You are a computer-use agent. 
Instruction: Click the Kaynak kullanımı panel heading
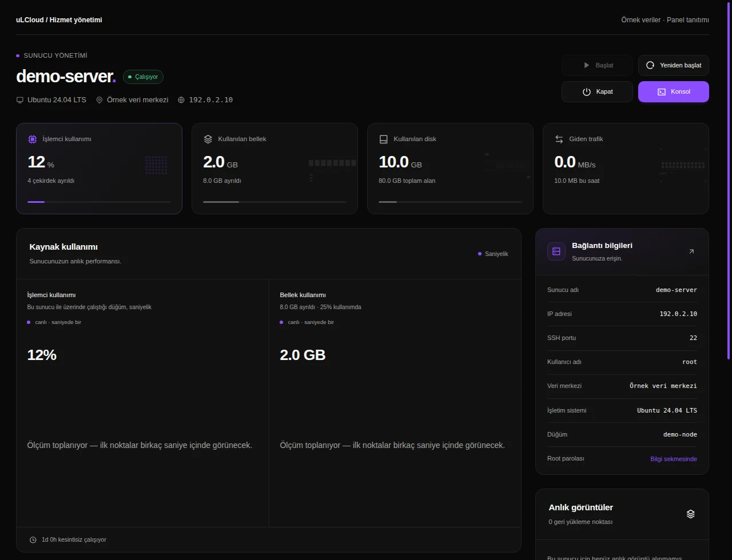(x=63, y=247)
